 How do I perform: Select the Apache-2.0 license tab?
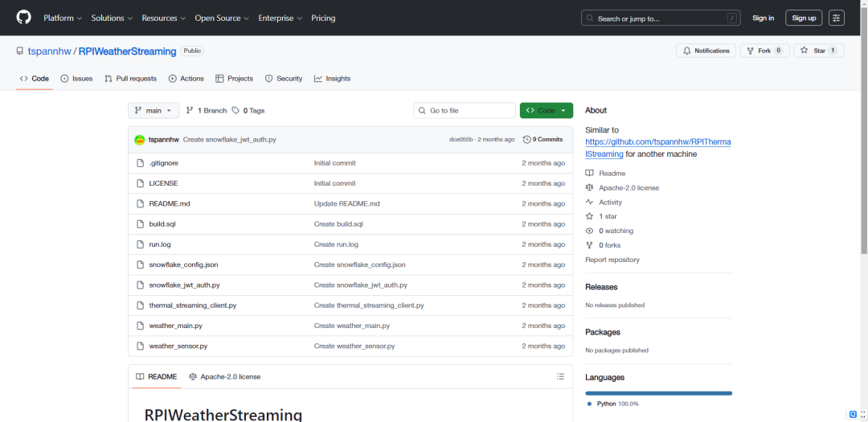click(x=225, y=377)
